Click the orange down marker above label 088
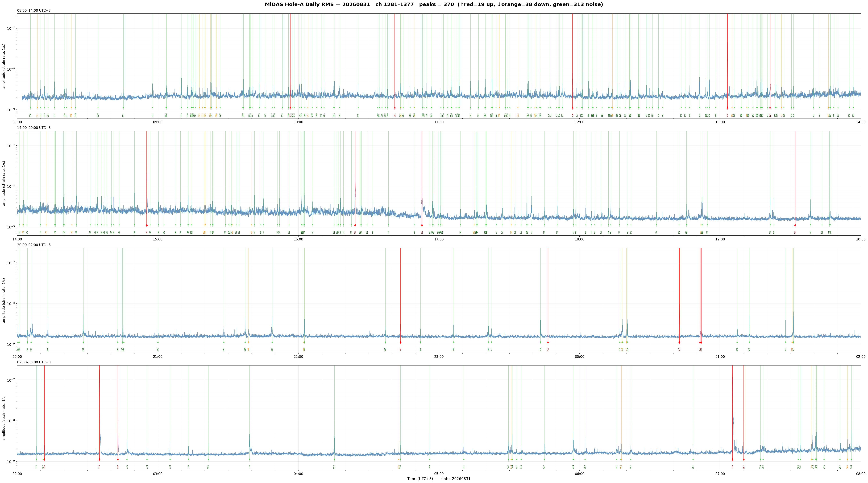The image size is (868, 483). [499, 108]
